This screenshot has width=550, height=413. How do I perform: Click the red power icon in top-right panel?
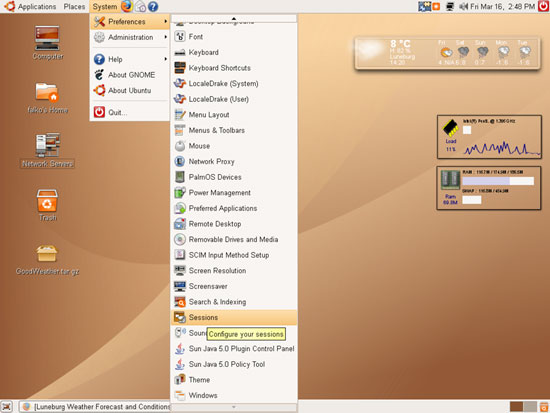click(544, 6)
